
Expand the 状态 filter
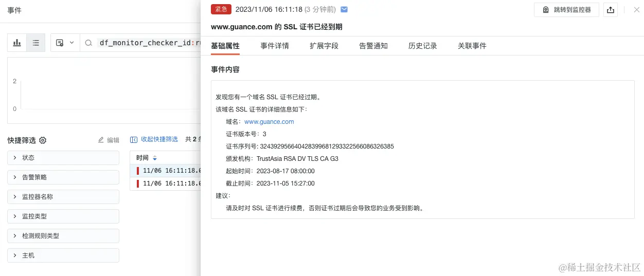[63, 158]
